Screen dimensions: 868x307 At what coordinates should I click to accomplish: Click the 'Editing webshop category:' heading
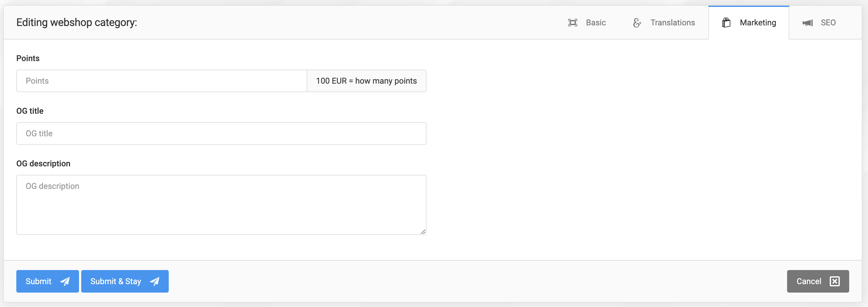tap(77, 22)
